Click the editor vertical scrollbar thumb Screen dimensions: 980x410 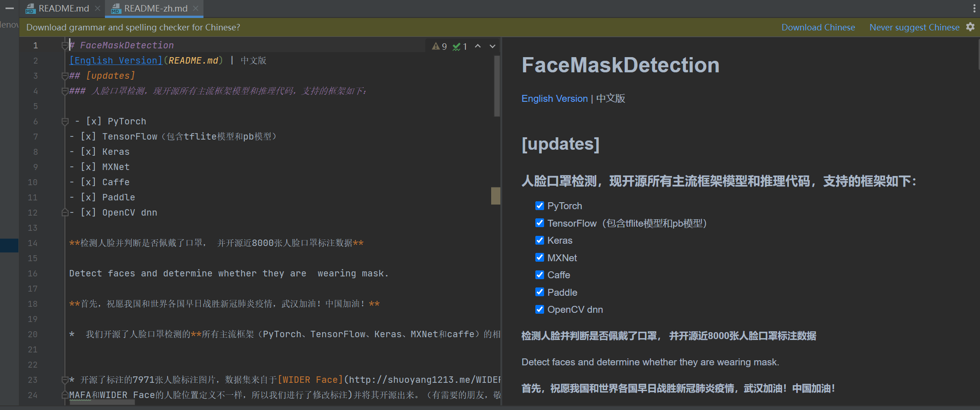point(497,86)
